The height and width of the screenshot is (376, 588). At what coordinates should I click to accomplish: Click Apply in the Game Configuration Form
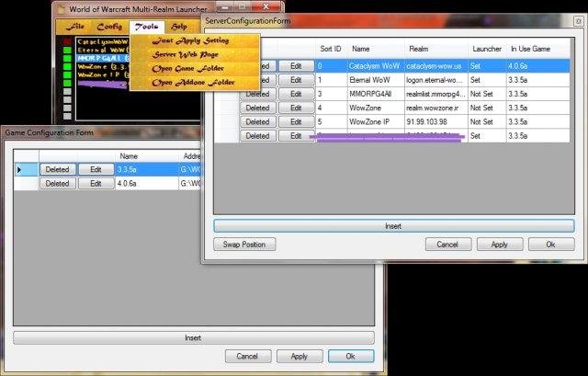point(300,356)
